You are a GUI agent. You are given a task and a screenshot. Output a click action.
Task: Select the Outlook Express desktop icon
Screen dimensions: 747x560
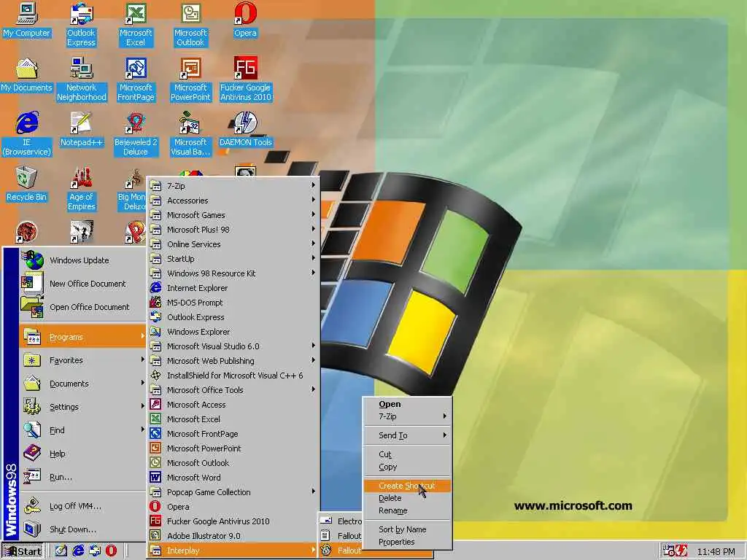point(81,25)
